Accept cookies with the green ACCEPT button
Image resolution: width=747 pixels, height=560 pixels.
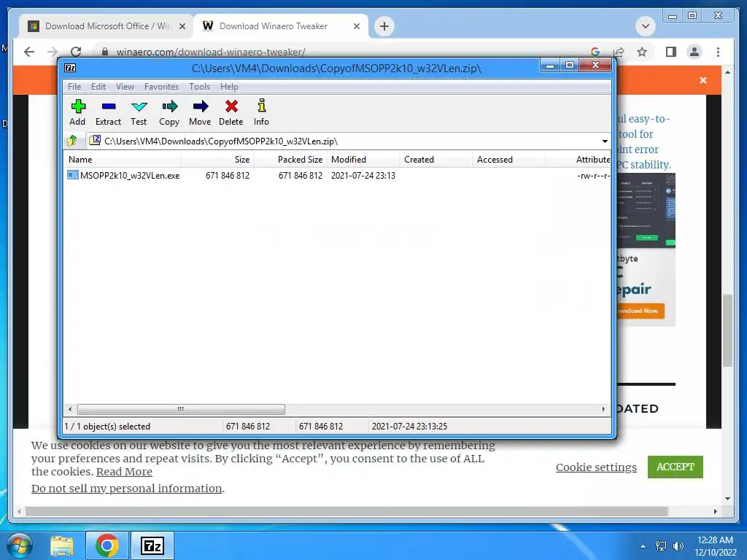[x=675, y=467]
